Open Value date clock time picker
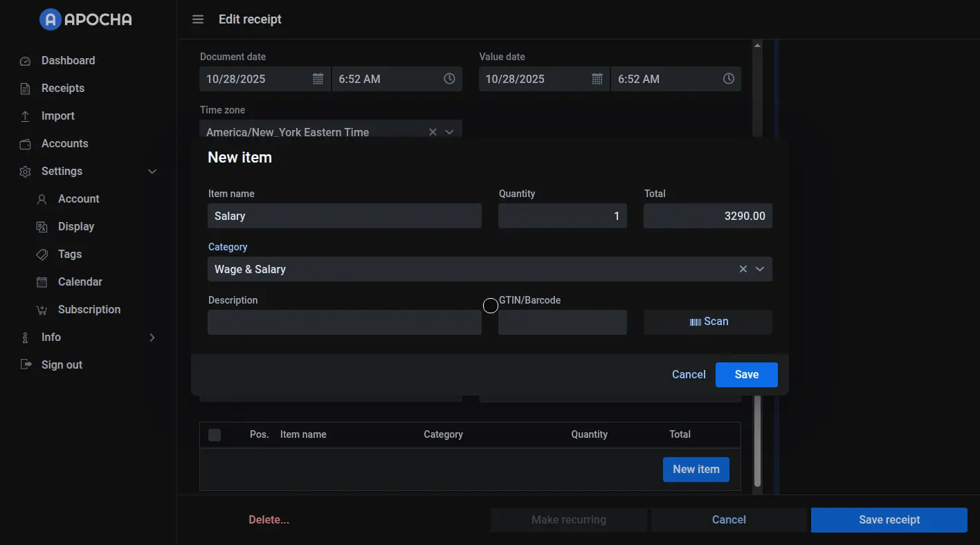Screen dimensions: 980x545 click(x=728, y=79)
